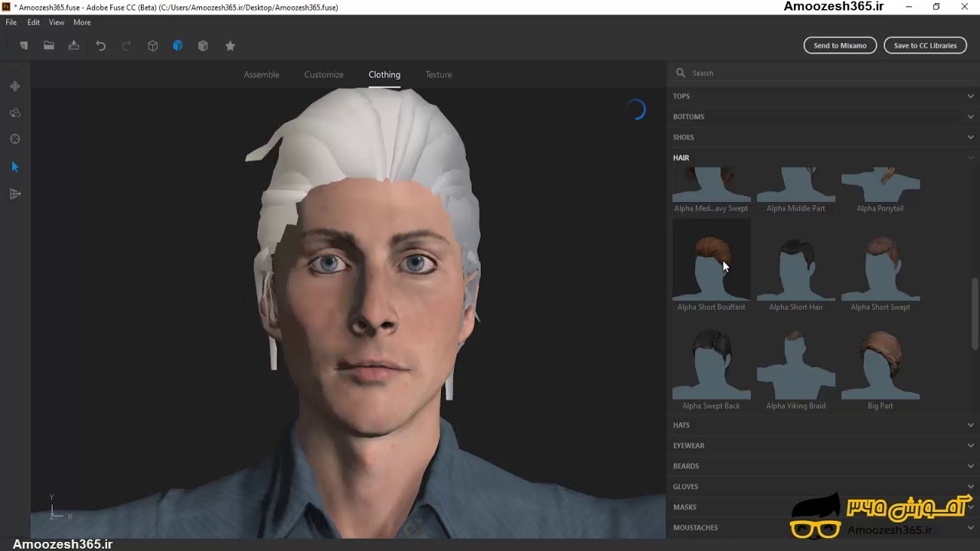Image resolution: width=980 pixels, height=551 pixels.
Task: Expand the BOTTOMS category
Action: (823, 116)
